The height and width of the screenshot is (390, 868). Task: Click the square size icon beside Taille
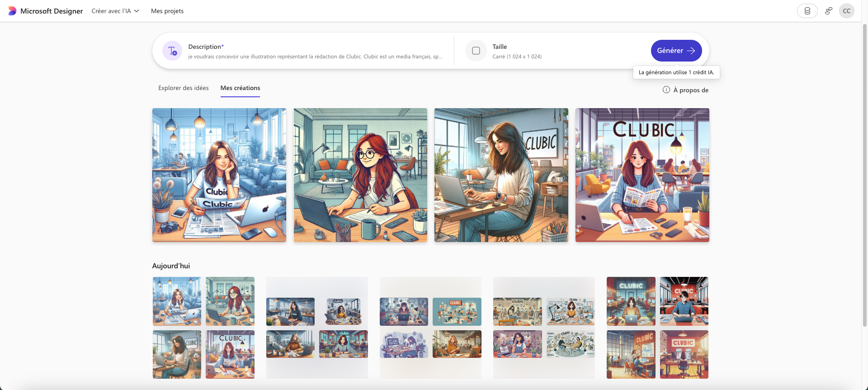tap(476, 51)
